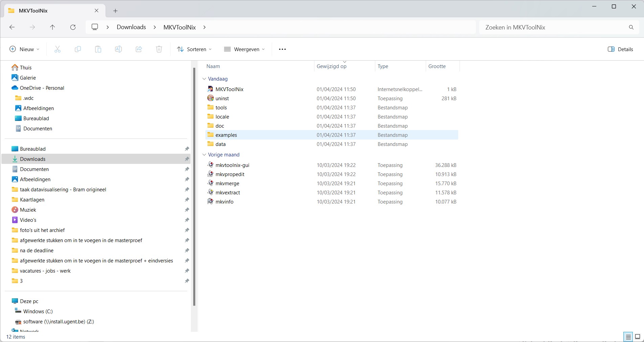Click the Cut scissors icon in toolbar

58,49
